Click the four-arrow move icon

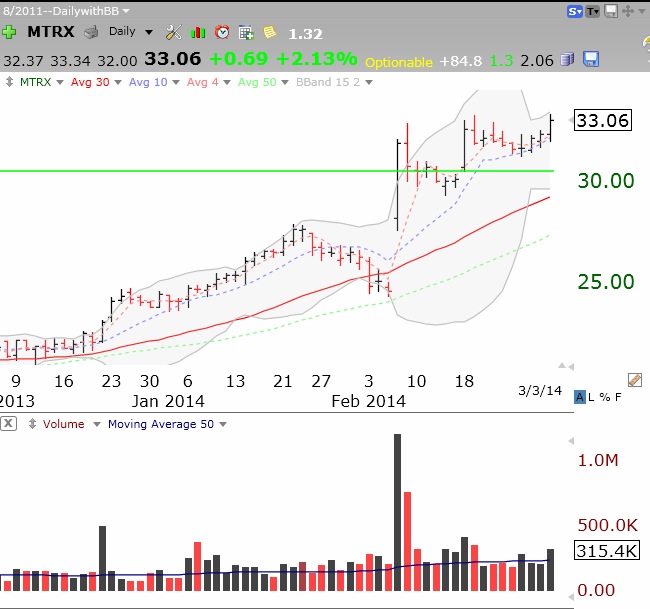(x=628, y=11)
